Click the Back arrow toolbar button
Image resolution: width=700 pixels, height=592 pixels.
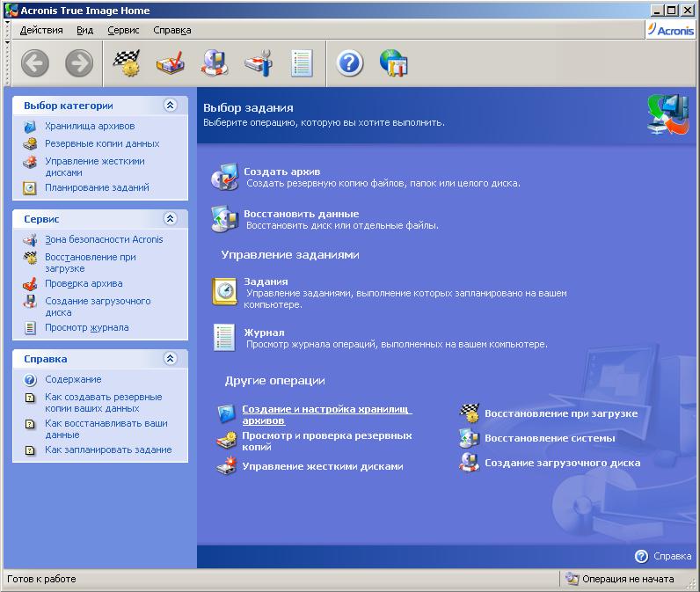click(35, 63)
